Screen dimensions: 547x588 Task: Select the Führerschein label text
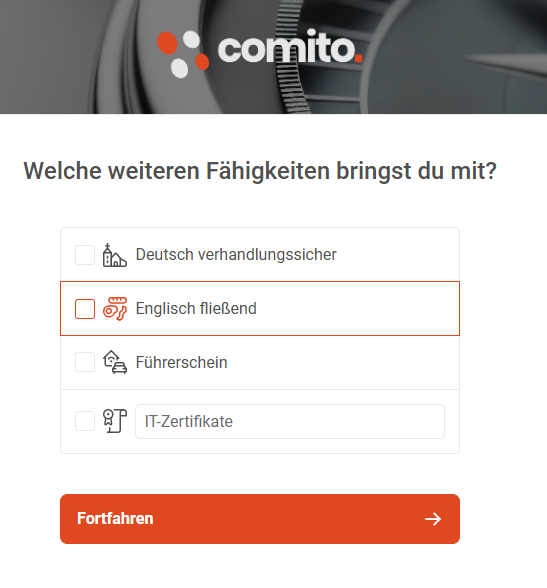point(181,363)
